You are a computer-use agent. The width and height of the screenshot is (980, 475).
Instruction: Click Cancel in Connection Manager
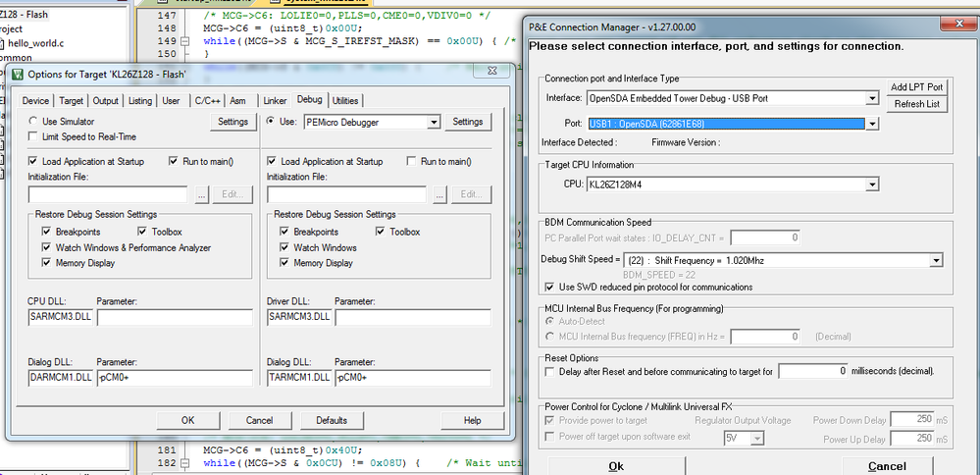(x=887, y=465)
